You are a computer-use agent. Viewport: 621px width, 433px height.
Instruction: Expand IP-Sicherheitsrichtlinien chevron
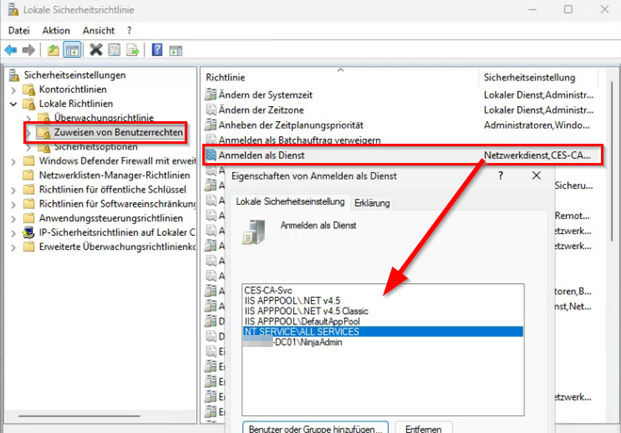(x=13, y=233)
